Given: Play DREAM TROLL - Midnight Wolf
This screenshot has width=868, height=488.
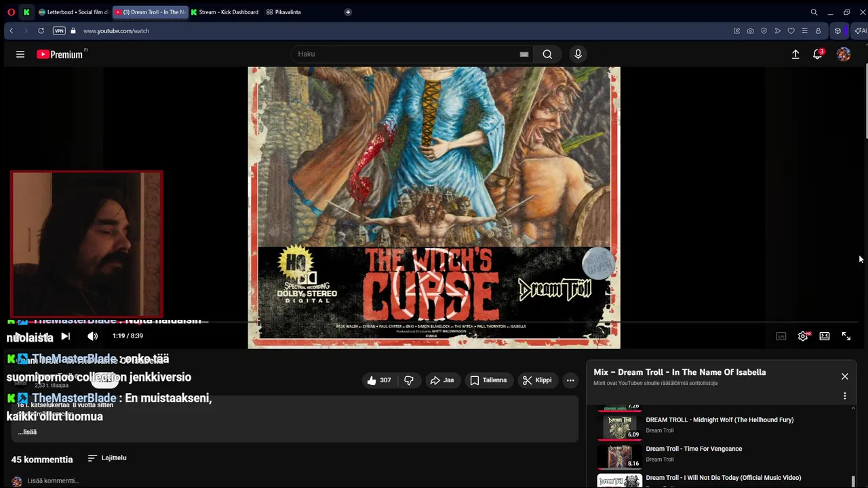Looking at the screenshot, I should [x=719, y=420].
